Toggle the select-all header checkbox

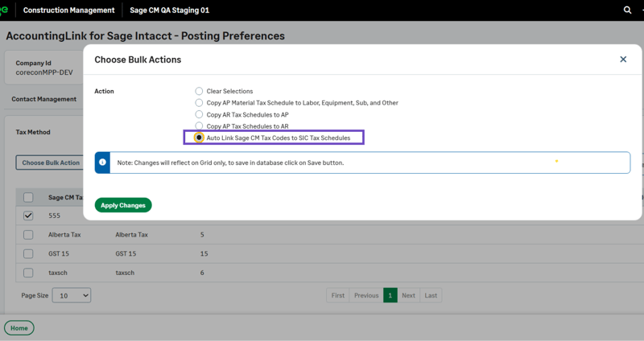click(x=28, y=197)
